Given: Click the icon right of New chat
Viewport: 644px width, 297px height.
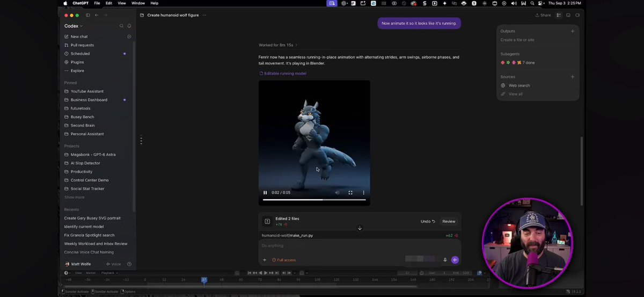Looking at the screenshot, I should tap(129, 37).
